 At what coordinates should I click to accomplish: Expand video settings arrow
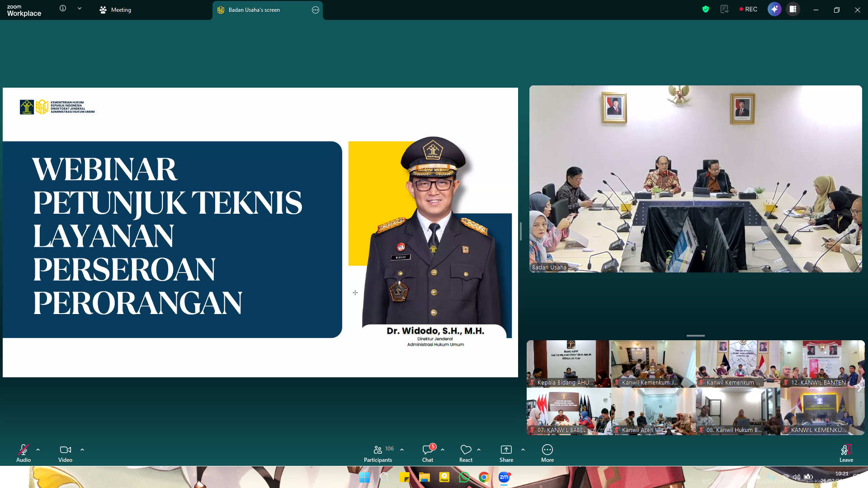tap(82, 450)
